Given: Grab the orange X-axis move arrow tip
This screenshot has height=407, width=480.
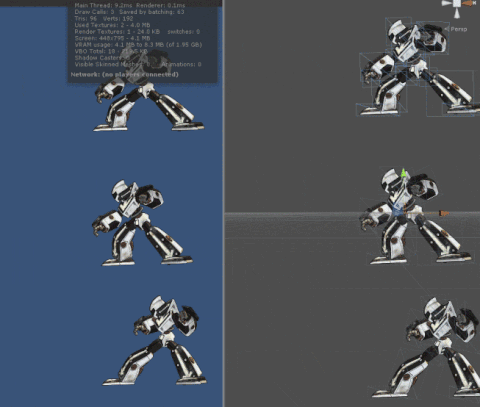Looking at the screenshot, I should [444, 213].
